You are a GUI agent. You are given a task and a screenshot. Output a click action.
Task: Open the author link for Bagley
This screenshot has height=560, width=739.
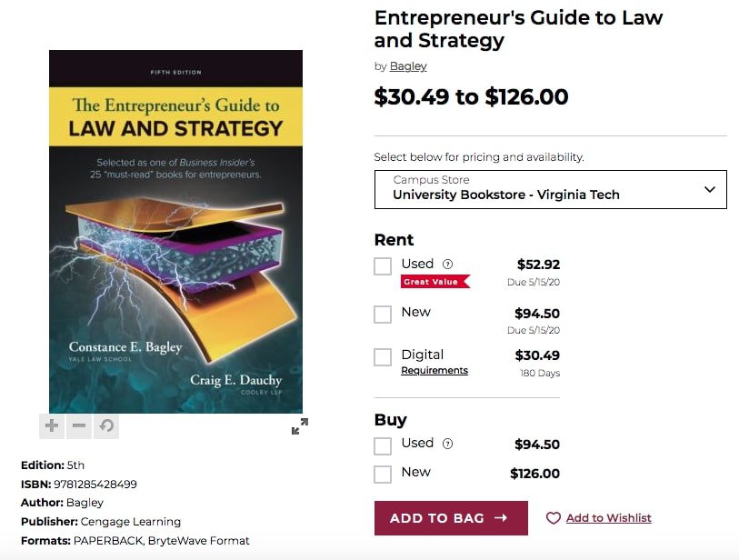pyautogui.click(x=407, y=65)
